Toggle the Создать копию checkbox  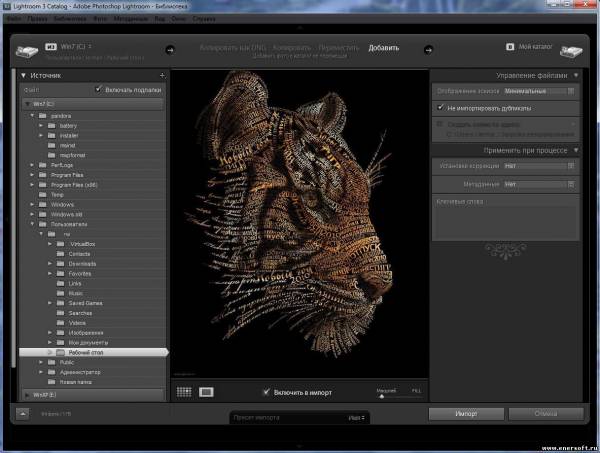point(440,124)
